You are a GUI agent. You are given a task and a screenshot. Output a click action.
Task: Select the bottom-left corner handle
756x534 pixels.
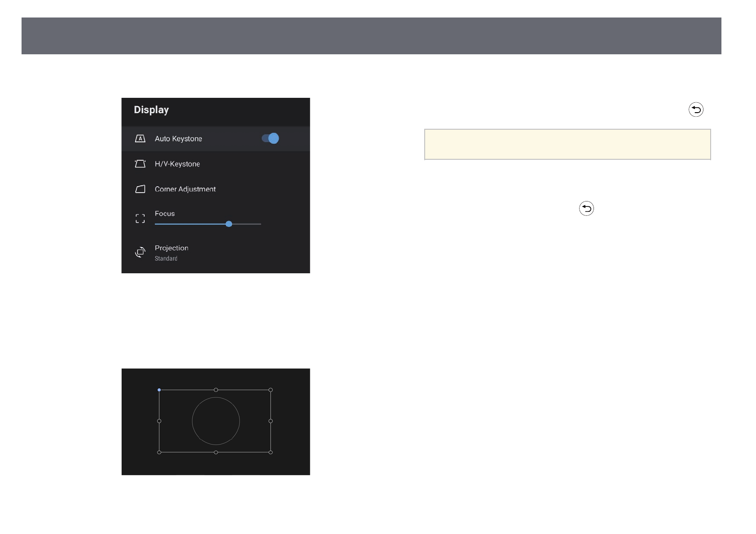pyautogui.click(x=159, y=452)
